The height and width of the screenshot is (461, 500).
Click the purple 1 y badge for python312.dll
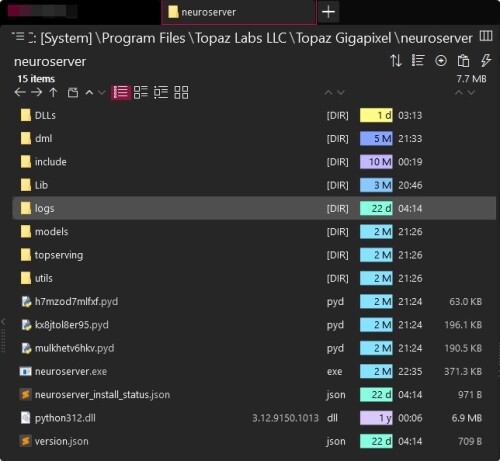point(376,418)
